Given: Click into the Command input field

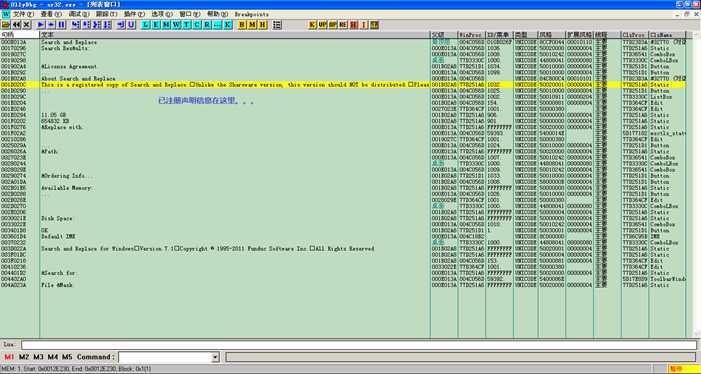Looking at the screenshot, I should tap(165, 357).
